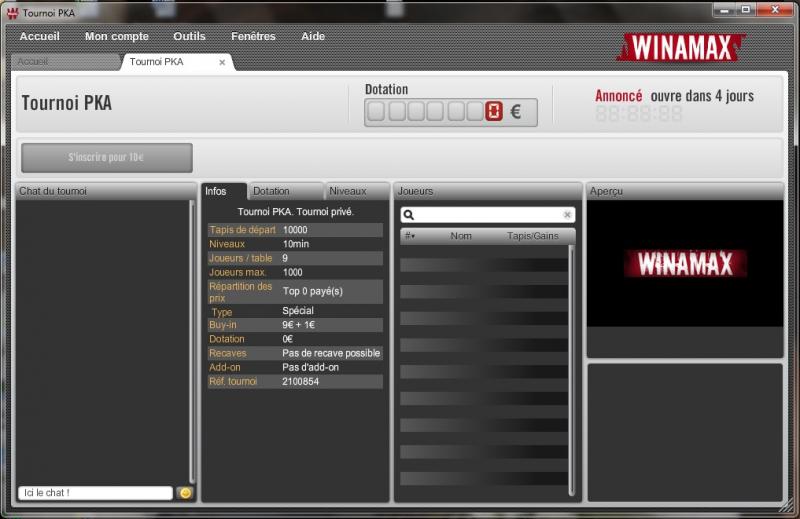Open the Outils menu
Viewport: 800px width, 519px height.
pyautogui.click(x=189, y=36)
